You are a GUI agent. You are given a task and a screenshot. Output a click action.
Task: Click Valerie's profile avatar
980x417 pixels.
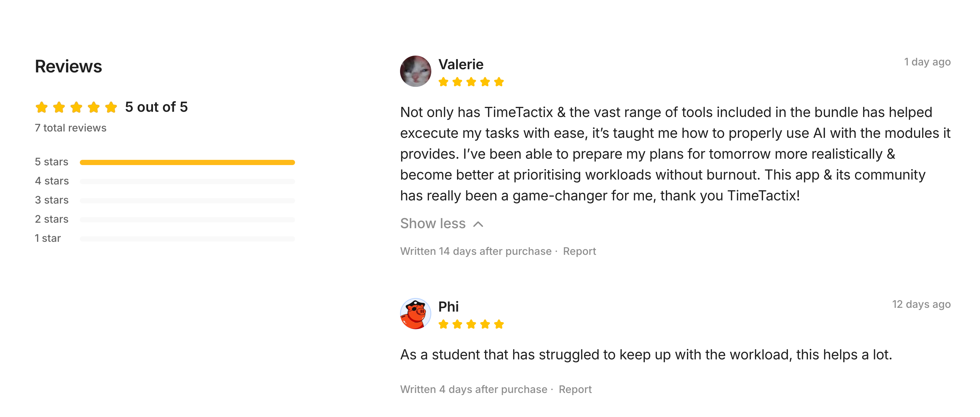coord(415,71)
